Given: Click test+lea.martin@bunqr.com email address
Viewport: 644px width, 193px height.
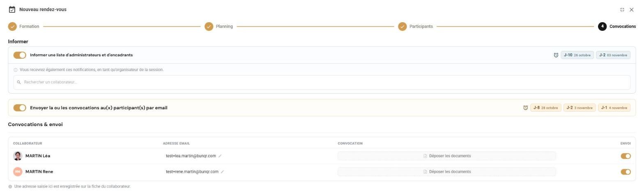Looking at the screenshot, I should click(x=191, y=156).
